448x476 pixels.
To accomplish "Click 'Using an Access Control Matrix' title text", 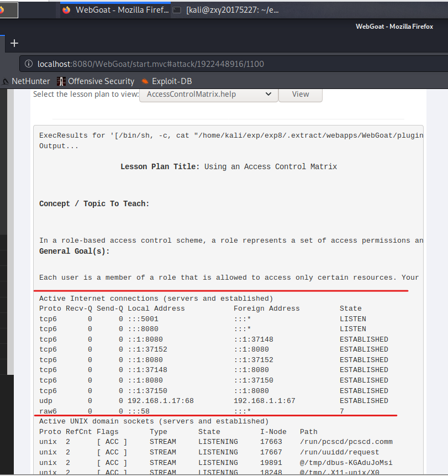I will [271, 166].
